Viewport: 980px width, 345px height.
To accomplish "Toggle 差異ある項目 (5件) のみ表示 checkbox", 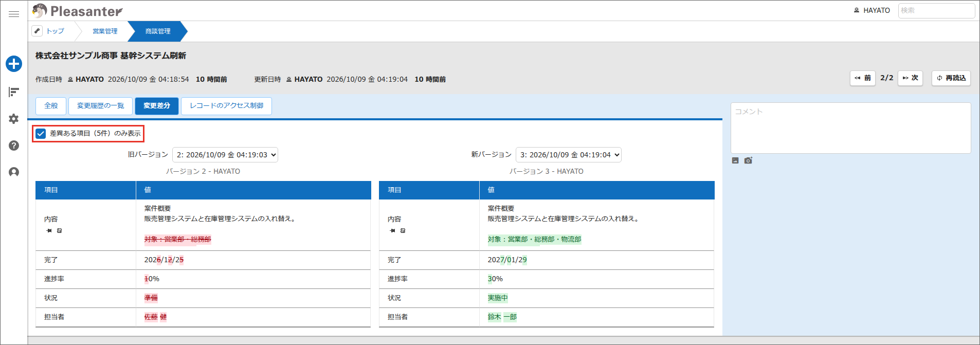I will click(x=41, y=134).
